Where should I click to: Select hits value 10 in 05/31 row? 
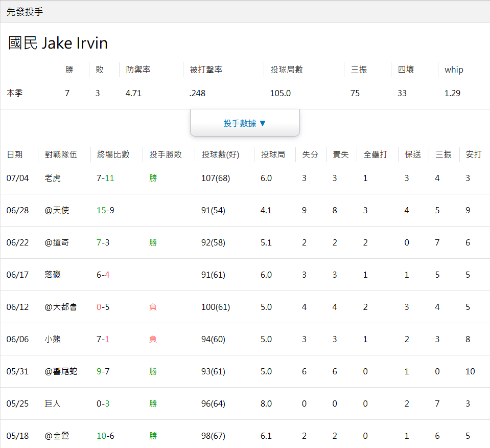[x=470, y=372]
